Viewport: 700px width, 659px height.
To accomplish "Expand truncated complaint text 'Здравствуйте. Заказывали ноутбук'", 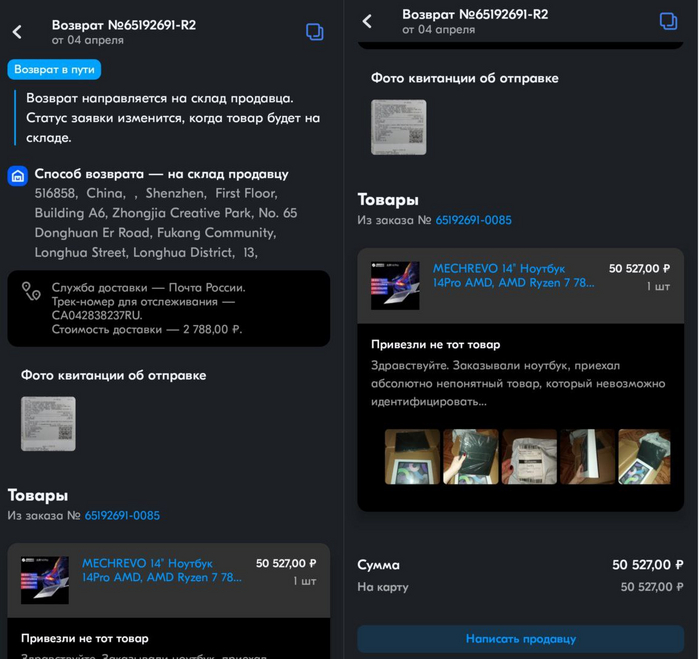I will pos(518,384).
